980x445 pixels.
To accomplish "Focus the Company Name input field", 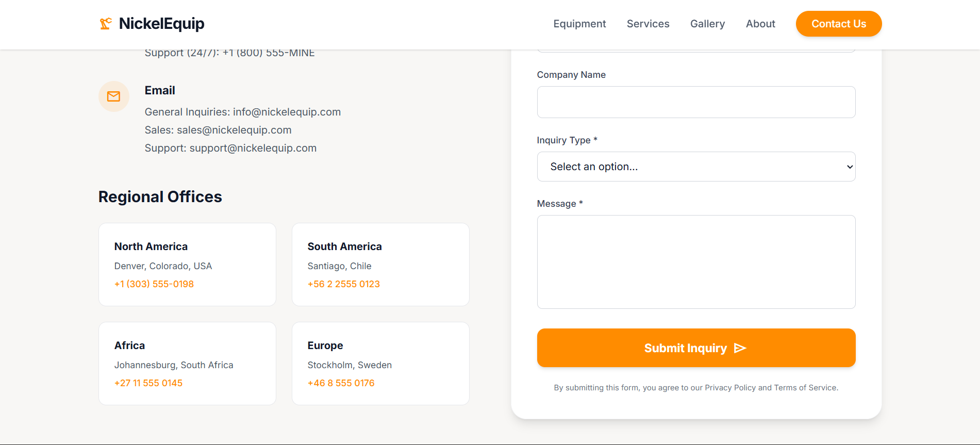I will click(696, 102).
